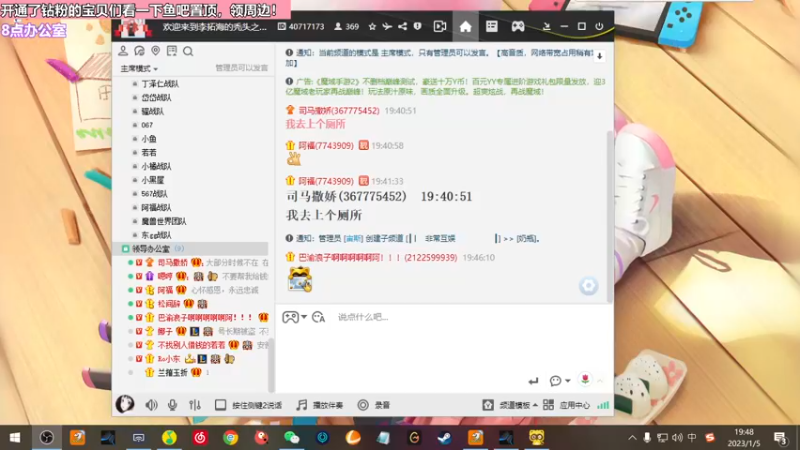Check the 按住侧键2说话 push-to-talk checkbox
This screenshot has height=450, width=800.
pyautogui.click(x=220, y=405)
